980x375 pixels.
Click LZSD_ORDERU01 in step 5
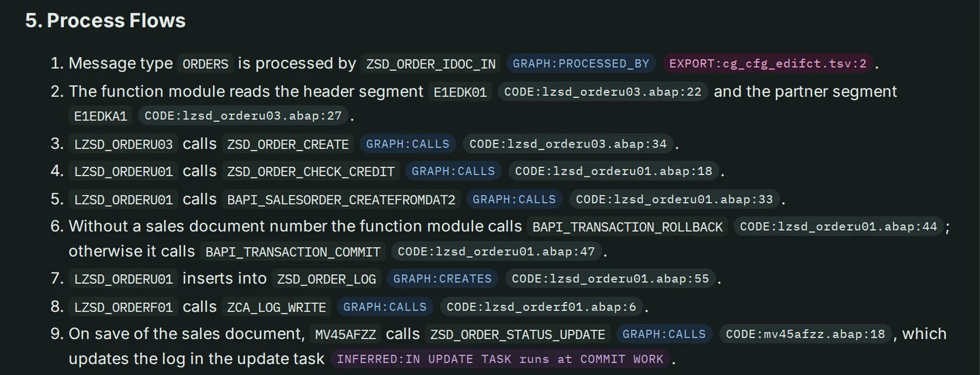coord(123,199)
